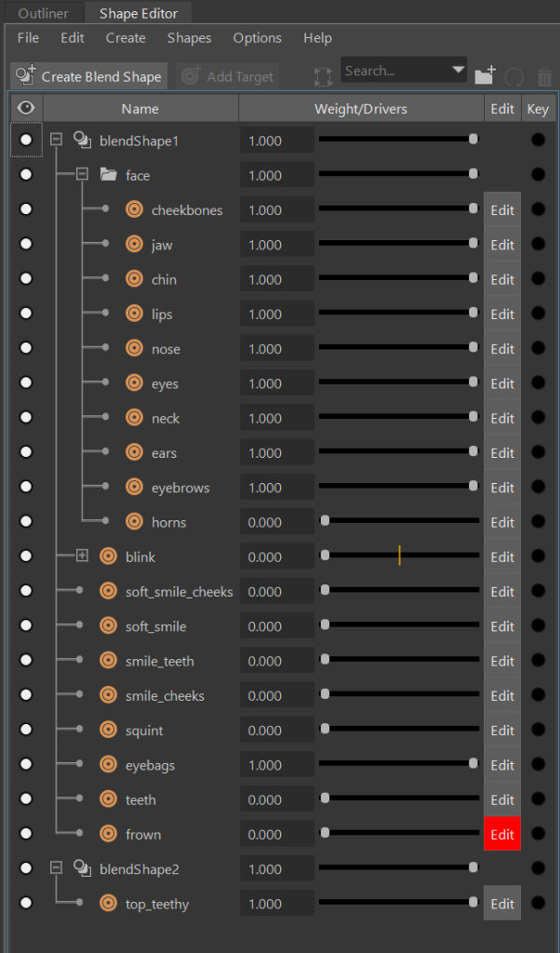Toggle visibility of the eyebags target
The width and height of the screenshot is (560, 953).
[26, 765]
